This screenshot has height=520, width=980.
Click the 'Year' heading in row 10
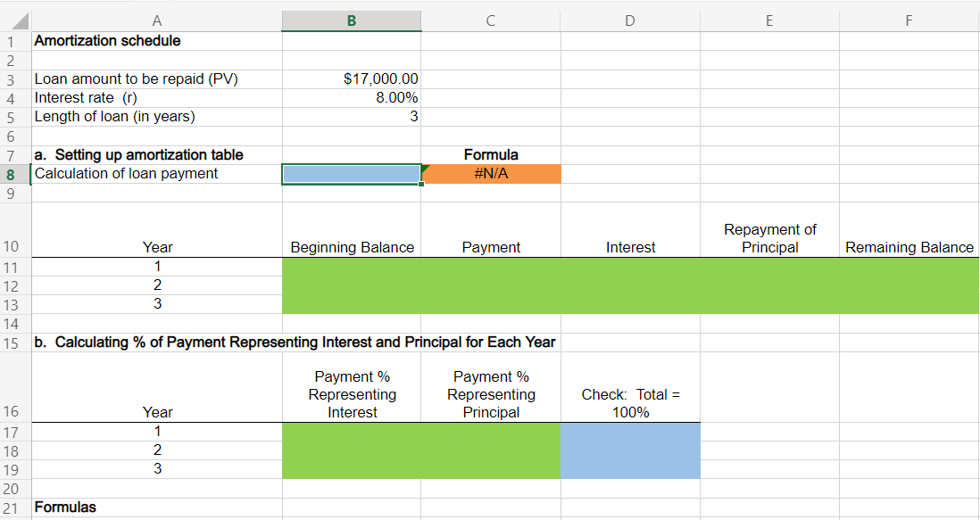point(157,248)
